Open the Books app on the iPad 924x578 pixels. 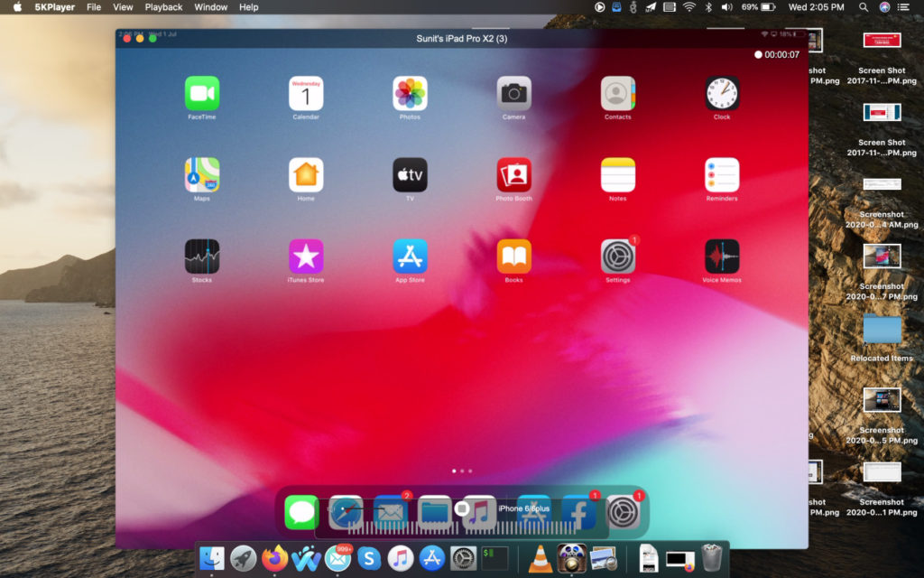[x=513, y=256]
